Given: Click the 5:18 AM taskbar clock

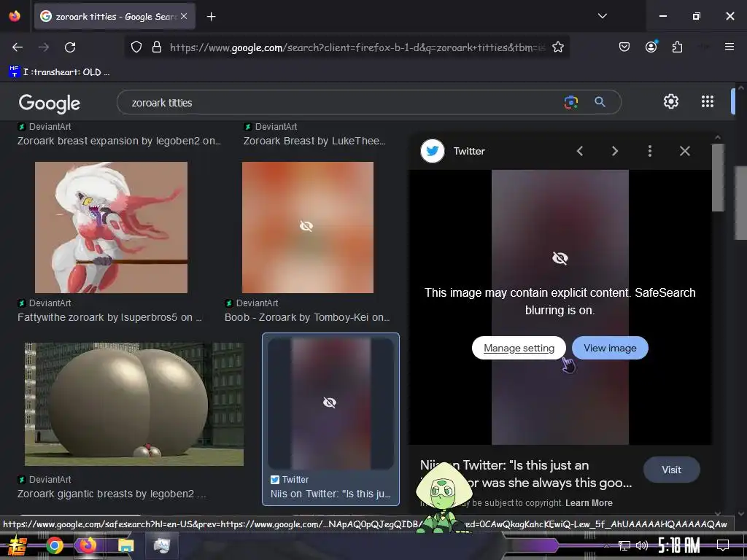Looking at the screenshot, I should click(679, 545).
